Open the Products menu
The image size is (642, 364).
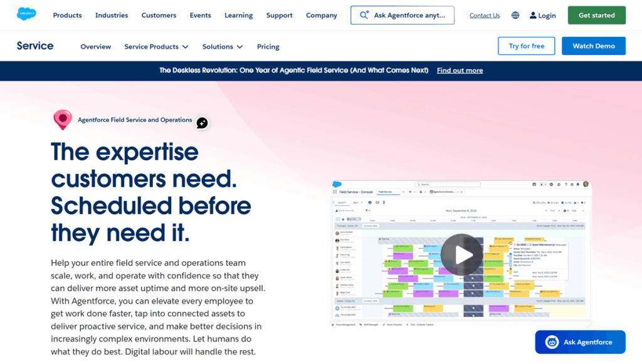[x=67, y=15]
